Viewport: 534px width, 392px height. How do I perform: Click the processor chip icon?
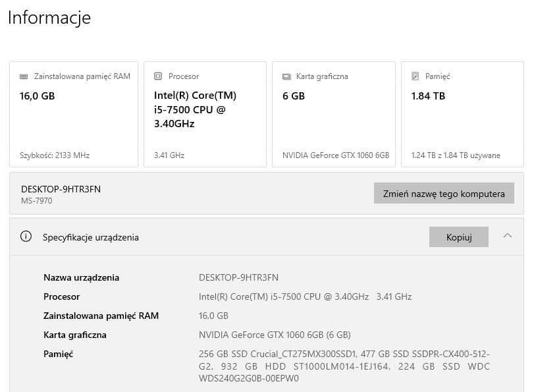point(158,76)
